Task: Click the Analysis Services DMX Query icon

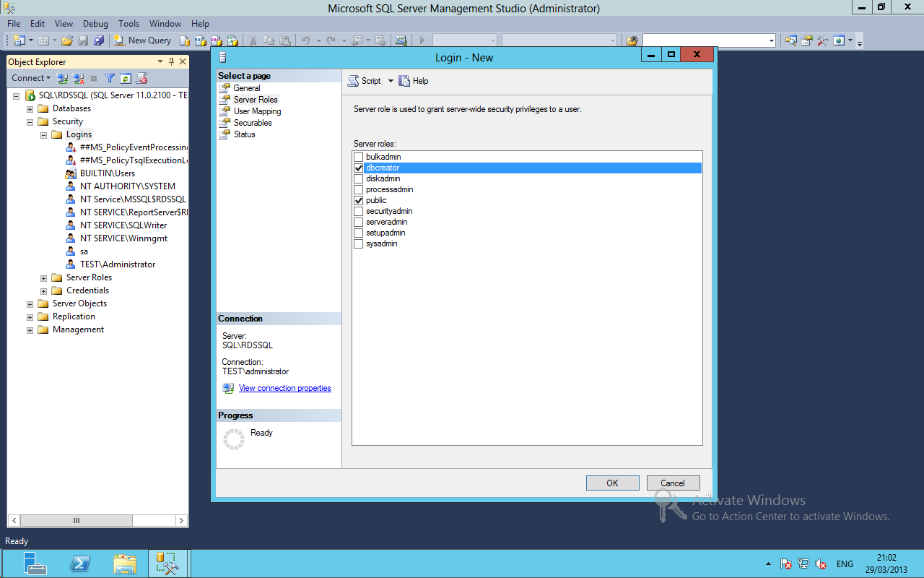Action: [217, 40]
